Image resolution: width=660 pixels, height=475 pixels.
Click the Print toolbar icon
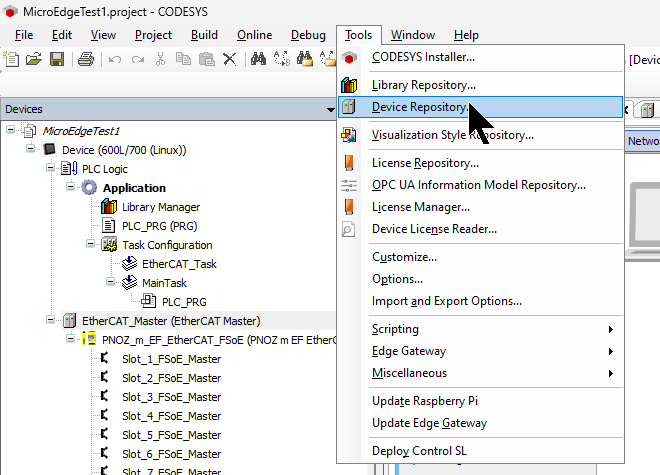pos(86,59)
